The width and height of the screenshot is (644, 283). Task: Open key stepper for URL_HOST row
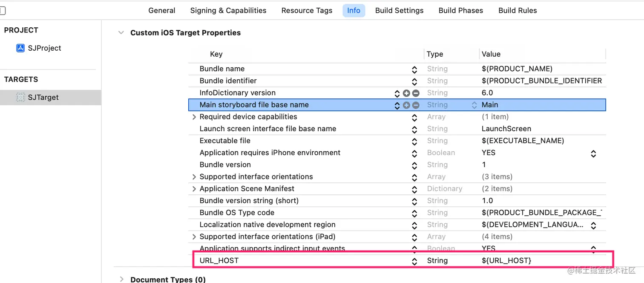coord(414,261)
